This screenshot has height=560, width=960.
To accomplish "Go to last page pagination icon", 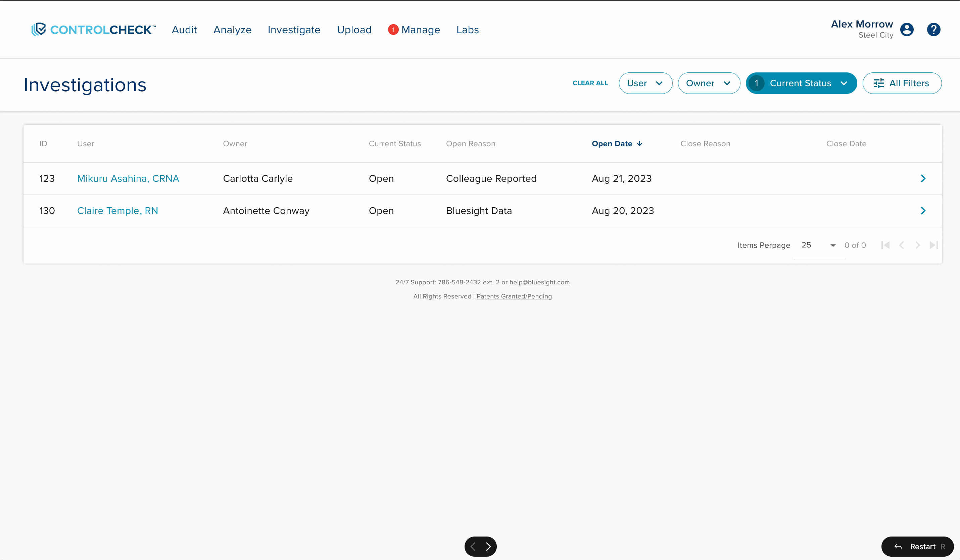I will (x=933, y=245).
